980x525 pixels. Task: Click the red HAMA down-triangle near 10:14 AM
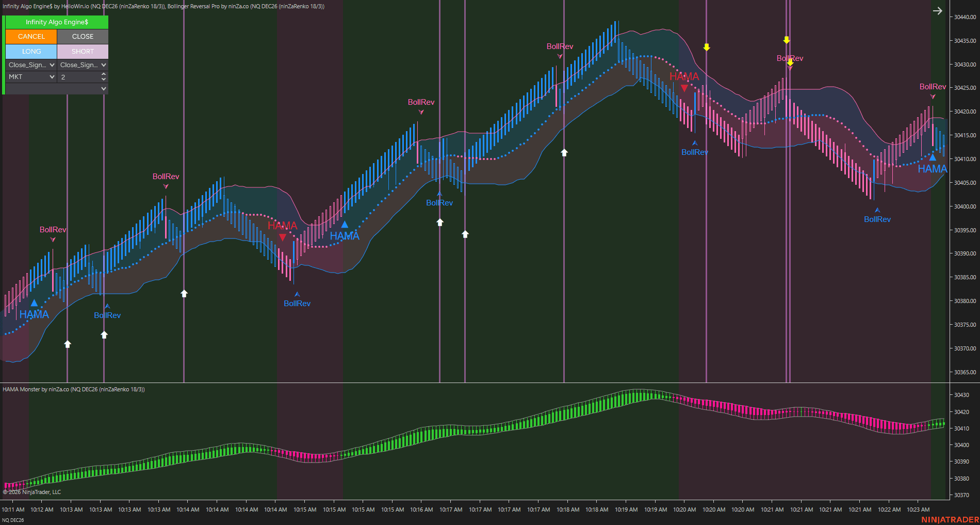click(283, 237)
